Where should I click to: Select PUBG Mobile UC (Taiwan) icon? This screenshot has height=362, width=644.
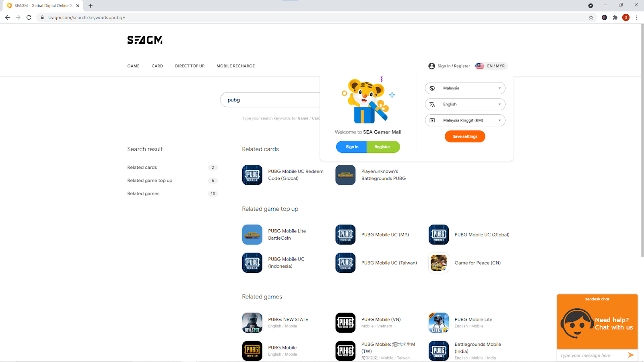345,263
